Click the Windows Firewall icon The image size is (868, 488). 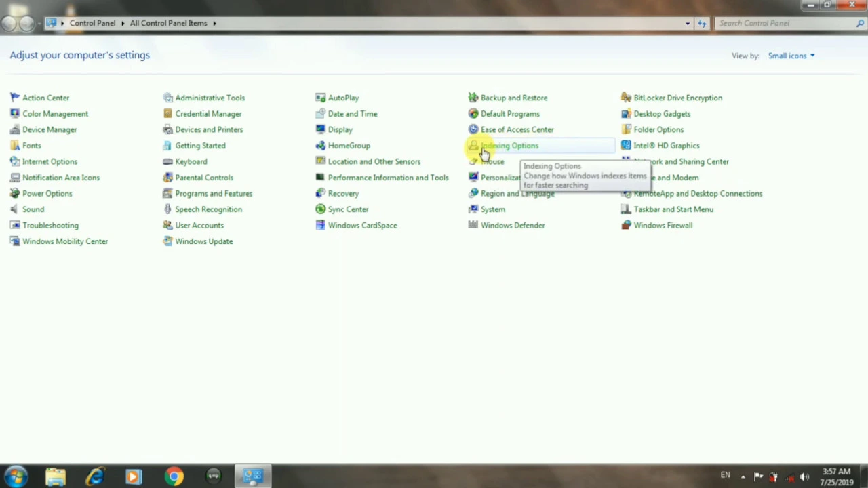click(x=626, y=225)
